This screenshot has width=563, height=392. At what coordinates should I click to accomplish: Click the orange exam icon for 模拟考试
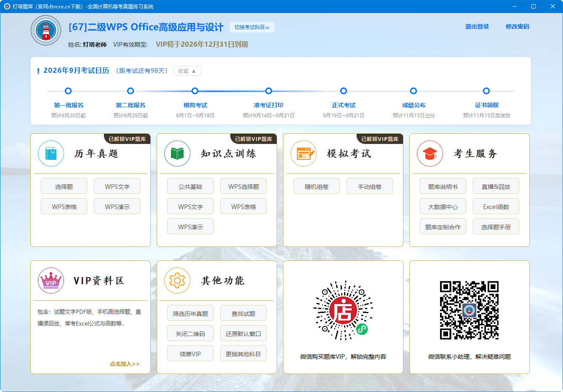[x=304, y=154]
